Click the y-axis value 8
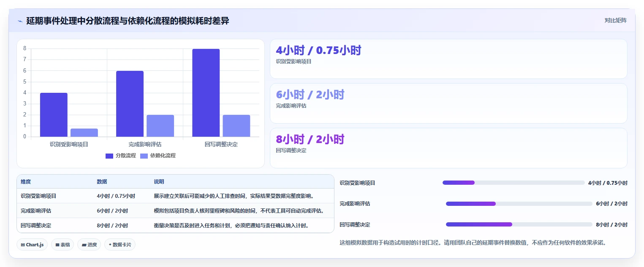Viewport: 644px width, 267px height. (x=25, y=49)
